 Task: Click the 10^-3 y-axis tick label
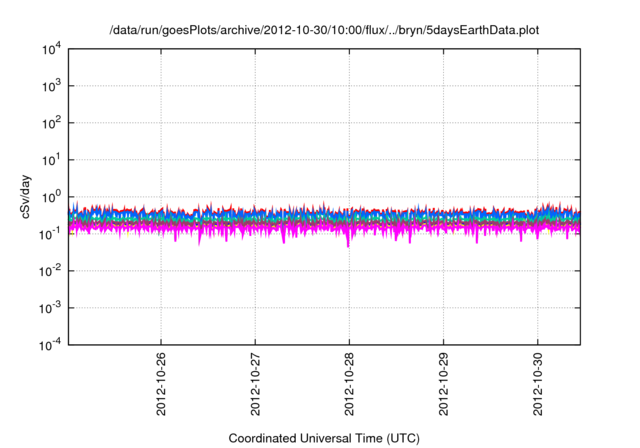click(x=50, y=307)
